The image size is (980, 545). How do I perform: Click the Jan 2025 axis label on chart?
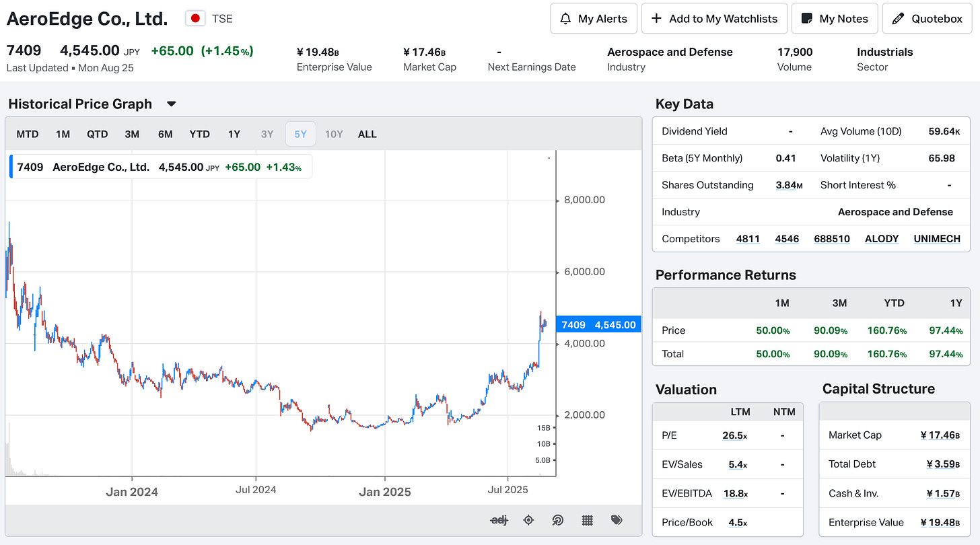pos(385,492)
